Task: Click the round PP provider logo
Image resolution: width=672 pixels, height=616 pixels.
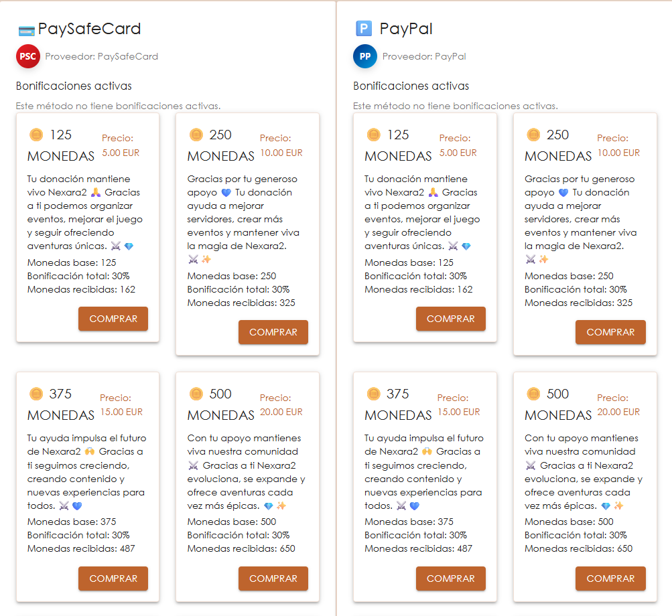Action: coord(365,57)
